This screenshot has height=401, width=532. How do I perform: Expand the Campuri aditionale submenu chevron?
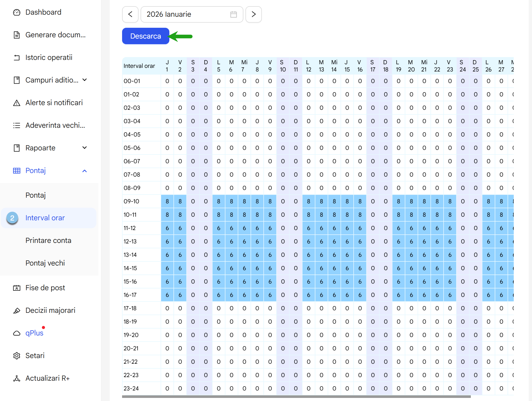pos(85,80)
